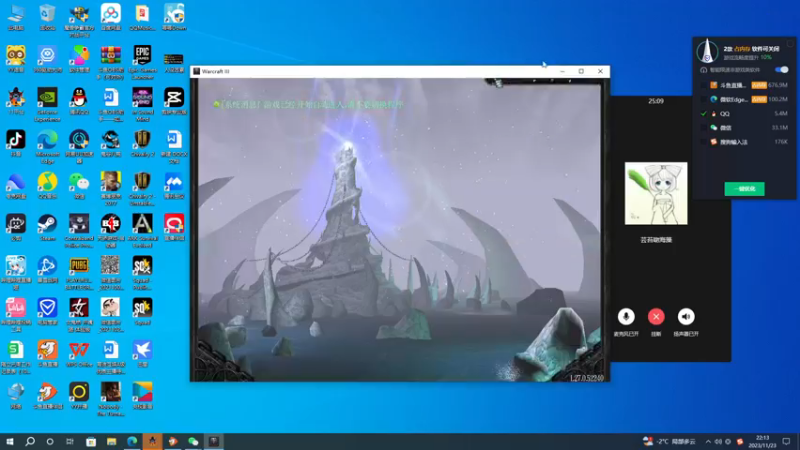800x450 pixels.
Task: Mute the microphone in the call window
Action: 626,317
